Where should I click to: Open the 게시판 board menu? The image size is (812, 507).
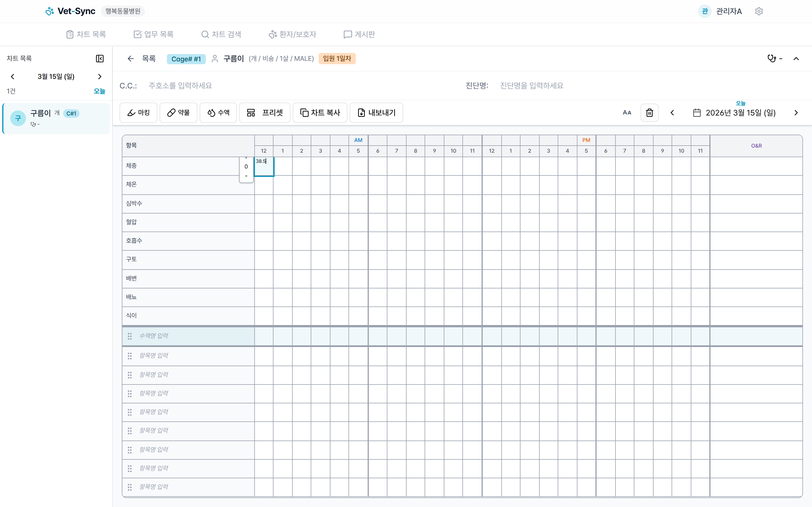pos(359,34)
